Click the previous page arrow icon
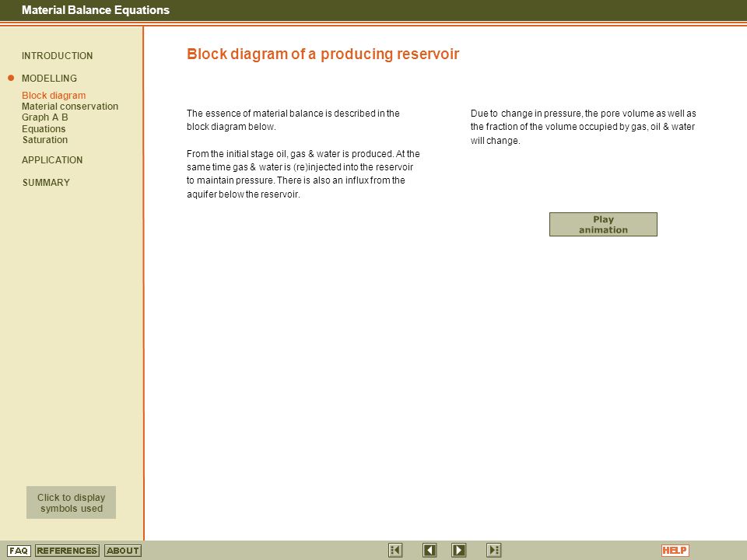Image resolution: width=747 pixels, height=560 pixels. (430, 550)
